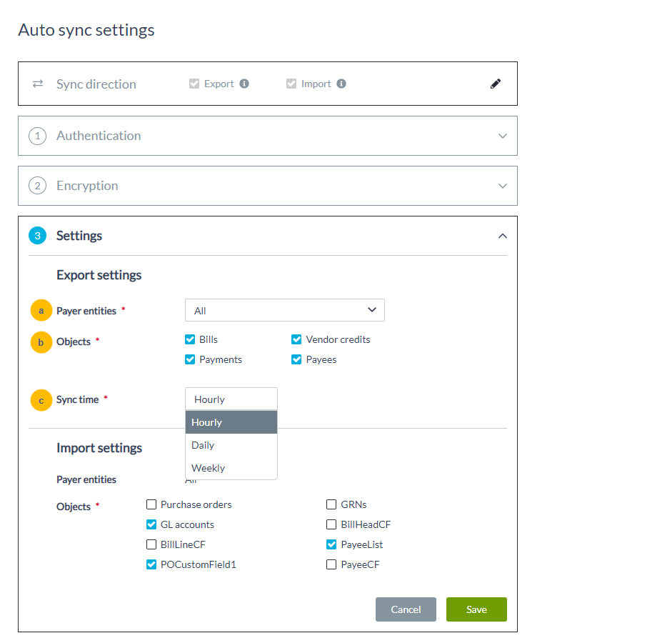Image resolution: width=672 pixels, height=638 pixels.
Task: Click the Auto sync settings page title
Action: 86,30
